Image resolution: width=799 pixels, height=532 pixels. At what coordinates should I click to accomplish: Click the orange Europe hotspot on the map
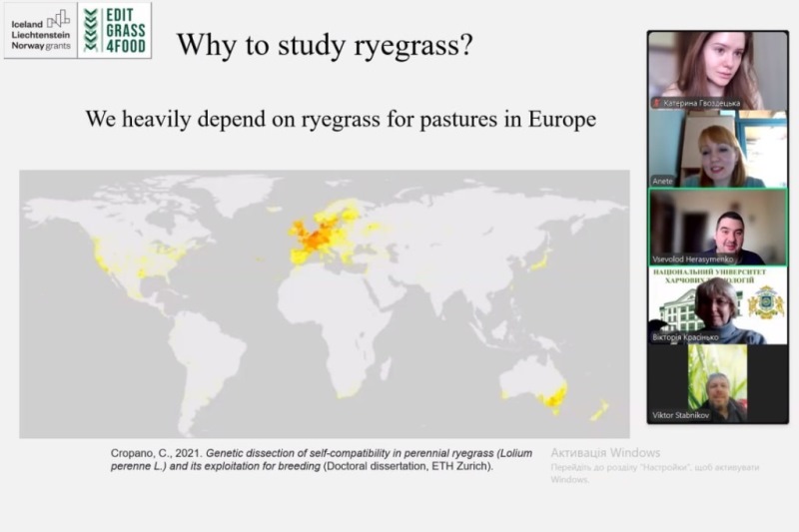point(313,236)
